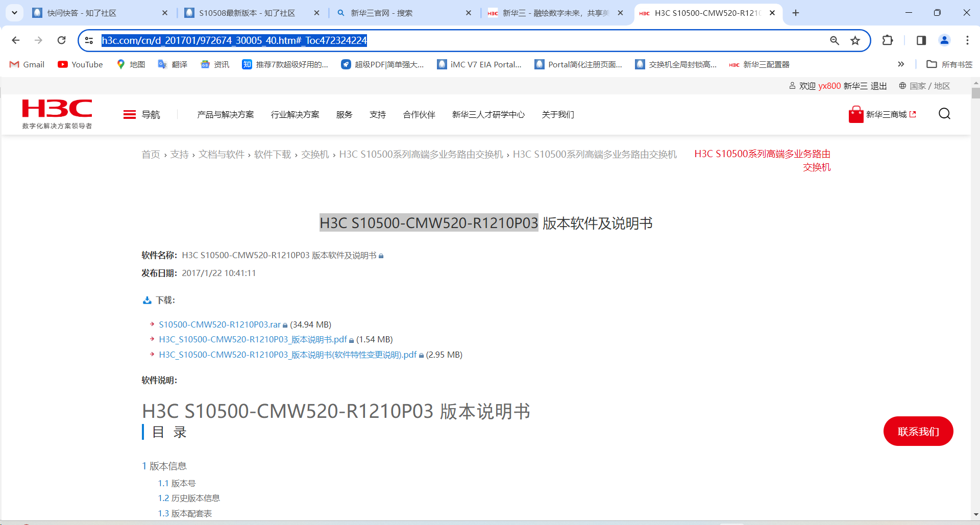The height and width of the screenshot is (525, 980).
Task: Jump to section 1 版本信息
Action: point(164,466)
